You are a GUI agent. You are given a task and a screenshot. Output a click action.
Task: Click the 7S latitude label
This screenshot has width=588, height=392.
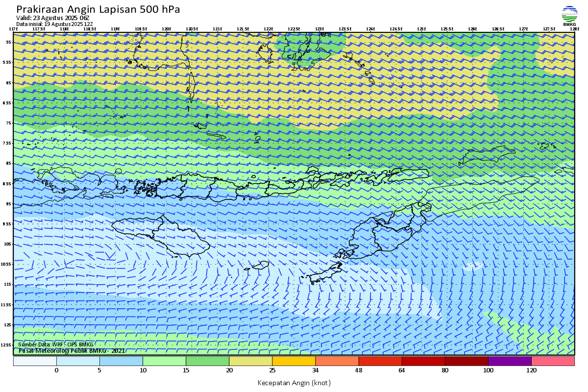[x=8, y=123]
